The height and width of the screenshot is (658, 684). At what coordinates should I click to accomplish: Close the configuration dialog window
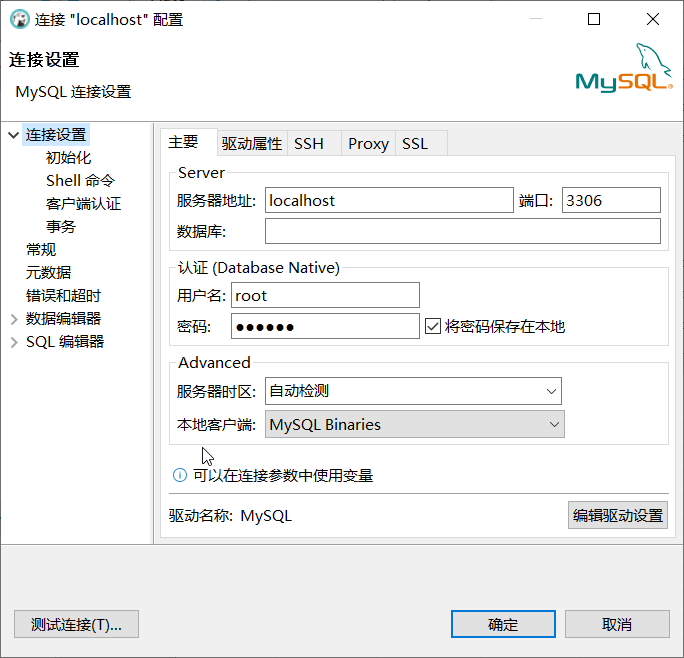(x=653, y=19)
